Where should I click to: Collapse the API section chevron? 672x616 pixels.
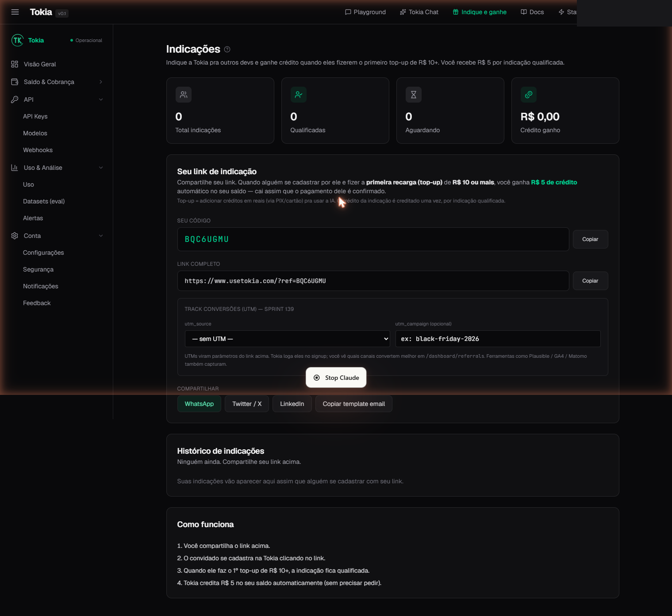[101, 99]
